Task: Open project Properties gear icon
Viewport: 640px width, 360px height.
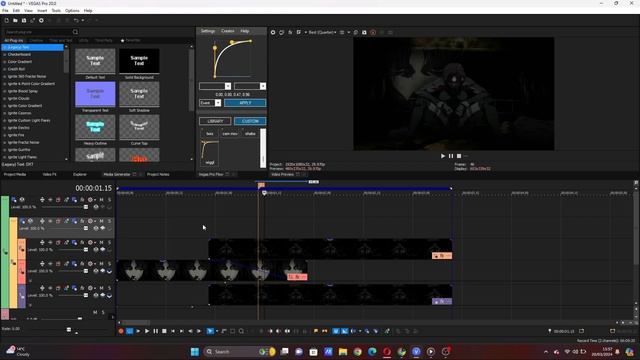Action: coord(41,20)
